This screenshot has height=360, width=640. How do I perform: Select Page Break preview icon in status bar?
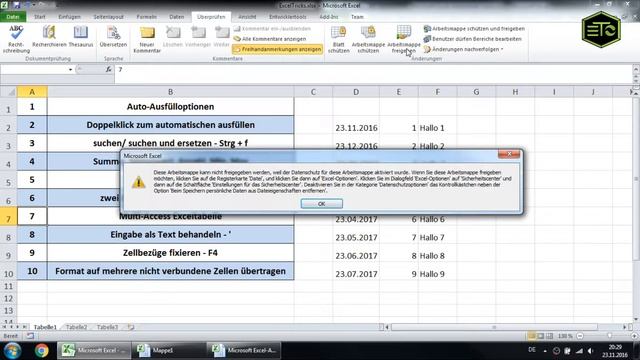click(549, 336)
